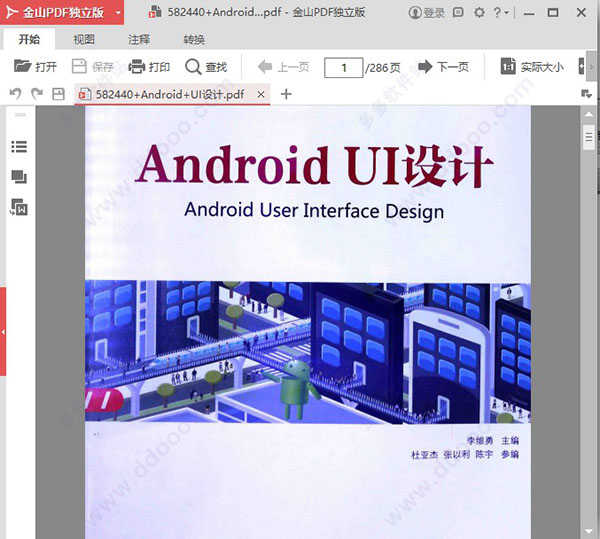Click the vertical scrollbar thumb
The width and height of the screenshot is (600, 539).
[589, 137]
